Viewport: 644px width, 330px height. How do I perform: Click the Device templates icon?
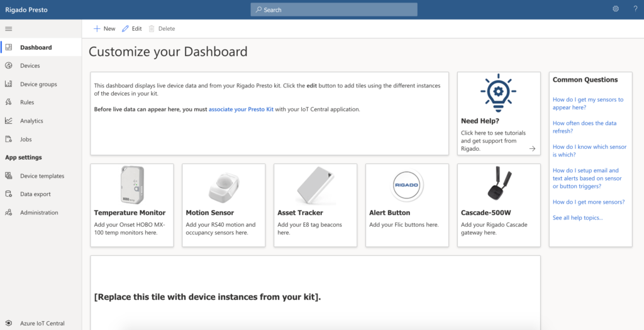pyautogui.click(x=9, y=175)
